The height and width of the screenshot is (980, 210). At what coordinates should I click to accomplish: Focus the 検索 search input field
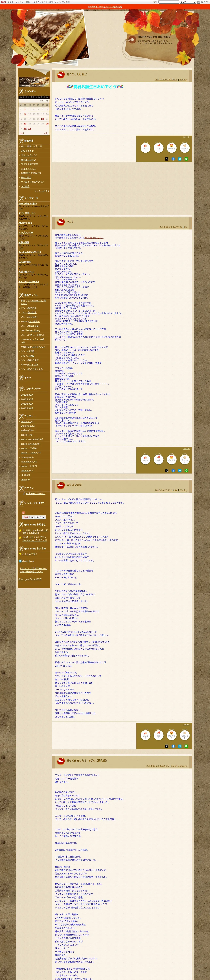168,2
